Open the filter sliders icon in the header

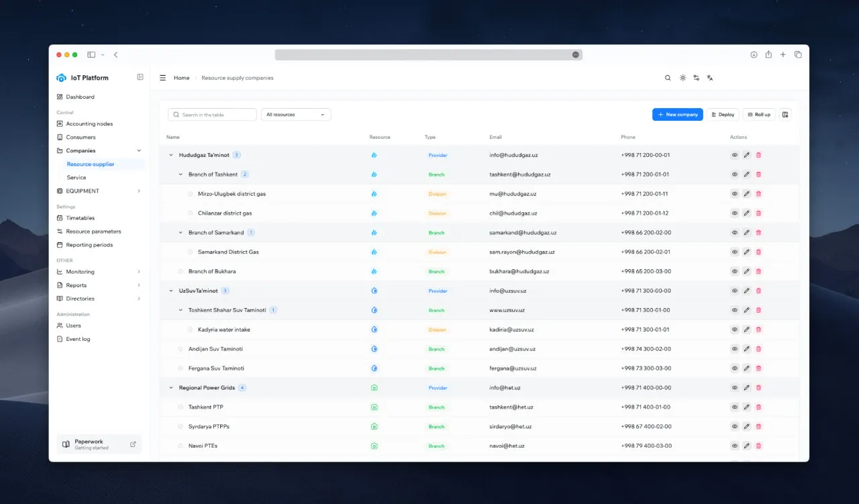tap(696, 78)
